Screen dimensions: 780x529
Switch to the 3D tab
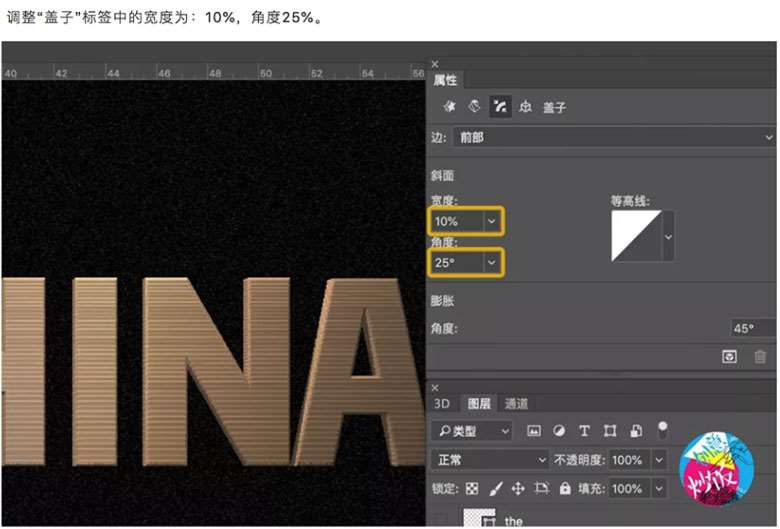click(x=441, y=404)
